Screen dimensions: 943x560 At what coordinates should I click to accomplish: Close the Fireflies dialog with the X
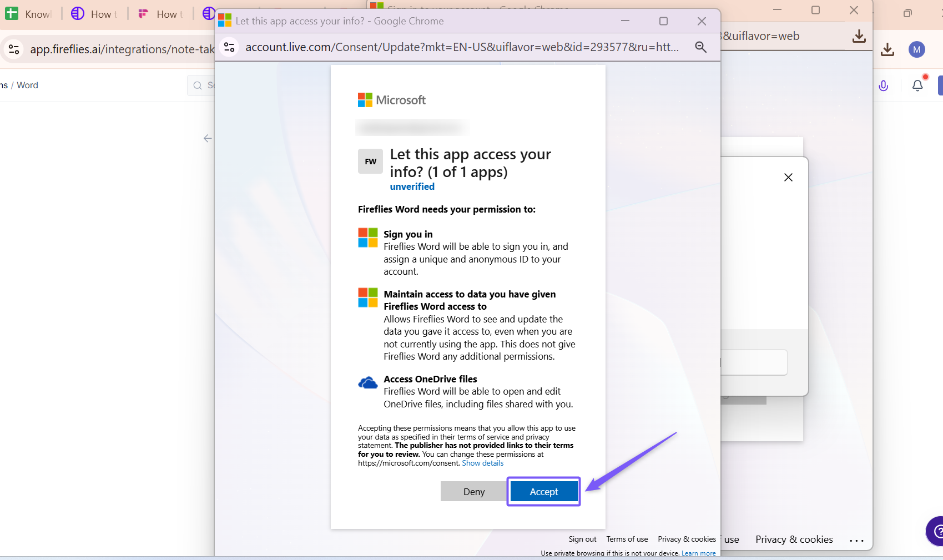click(788, 178)
